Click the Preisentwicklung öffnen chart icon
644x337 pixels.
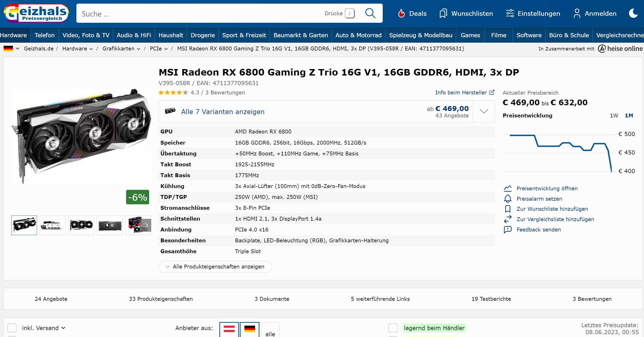508,188
